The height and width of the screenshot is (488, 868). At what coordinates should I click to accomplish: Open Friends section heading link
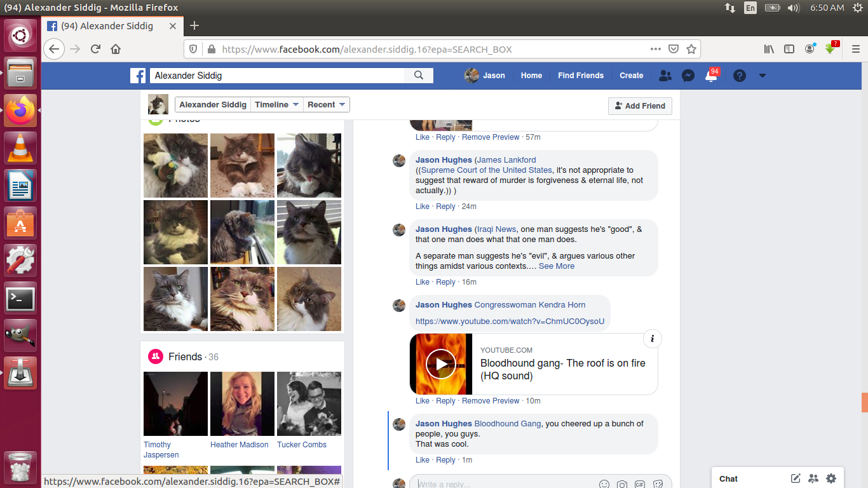(x=185, y=357)
